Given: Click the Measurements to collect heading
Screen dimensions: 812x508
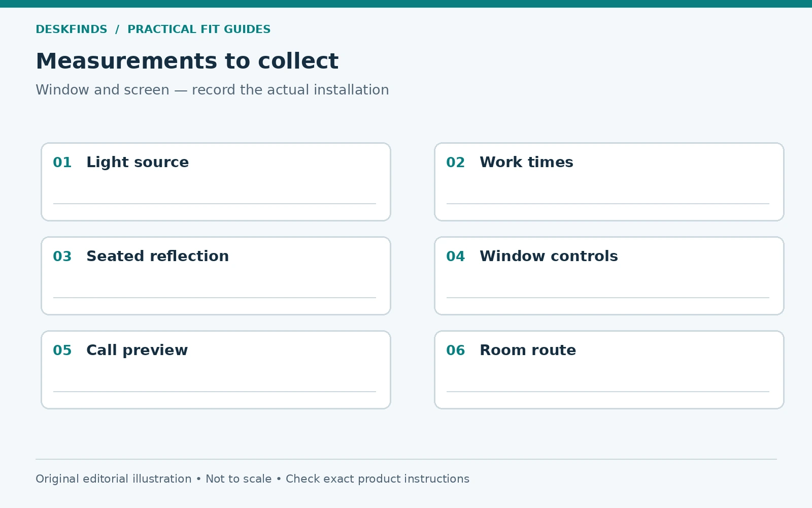Looking at the screenshot, I should pyautogui.click(x=187, y=61).
